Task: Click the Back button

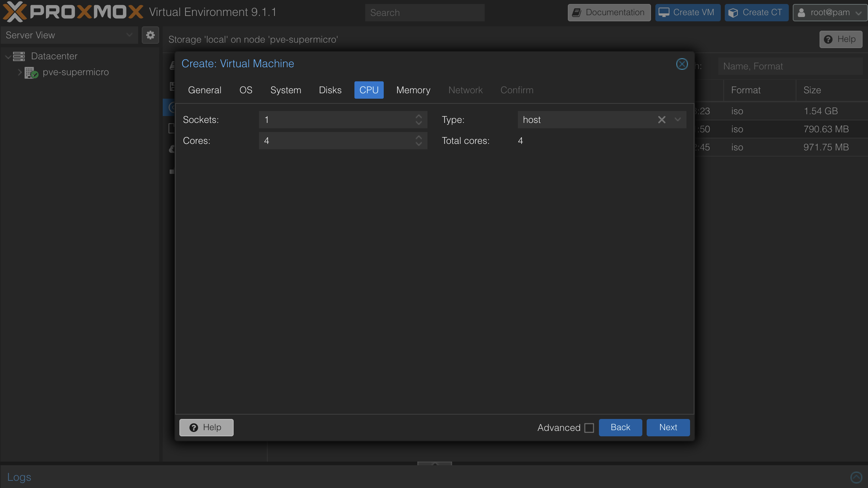Action: 620,427
